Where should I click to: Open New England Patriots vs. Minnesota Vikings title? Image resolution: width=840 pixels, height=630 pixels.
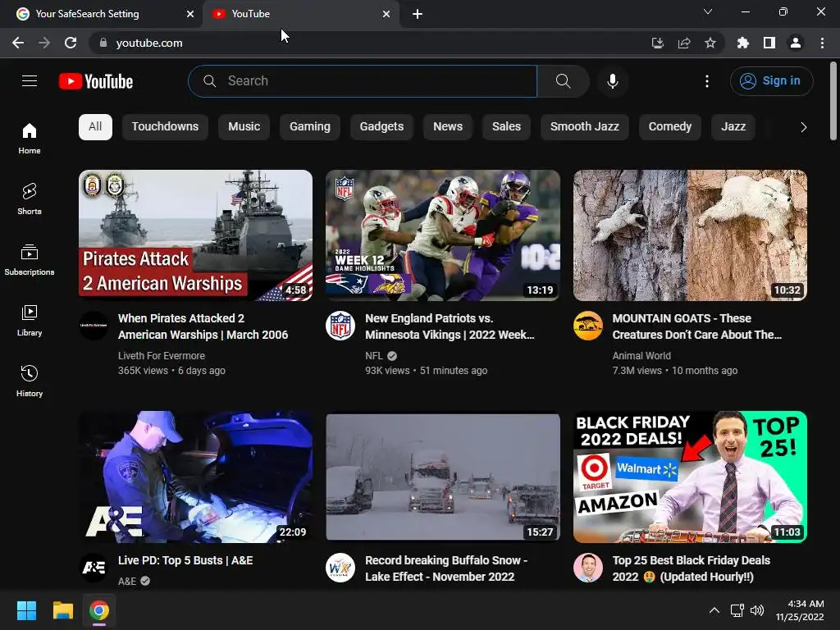(x=450, y=326)
